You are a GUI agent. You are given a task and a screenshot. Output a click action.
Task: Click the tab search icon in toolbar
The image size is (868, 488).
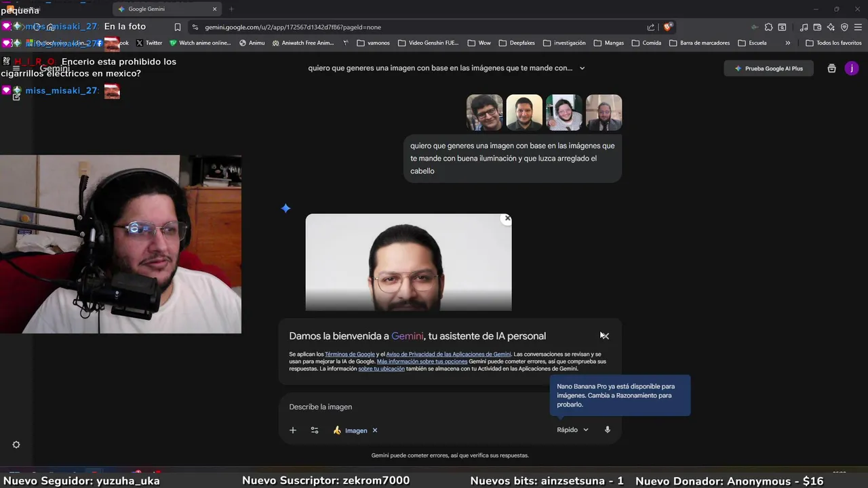tap(782, 27)
